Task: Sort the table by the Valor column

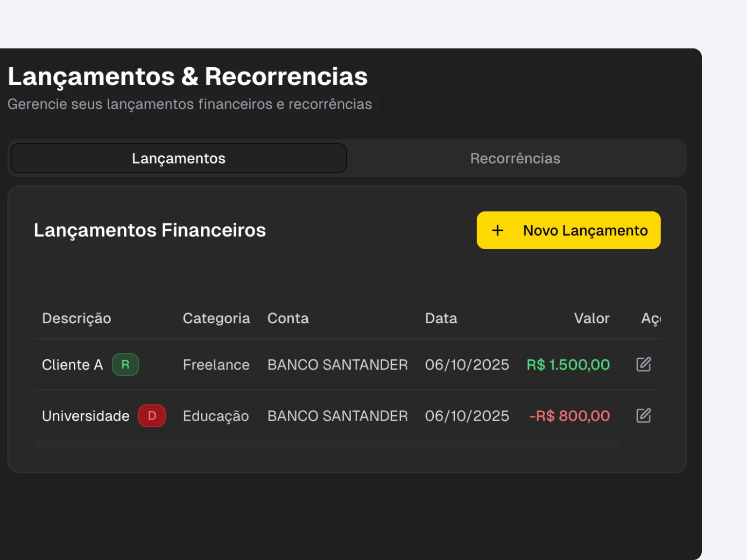Action: pos(592,318)
